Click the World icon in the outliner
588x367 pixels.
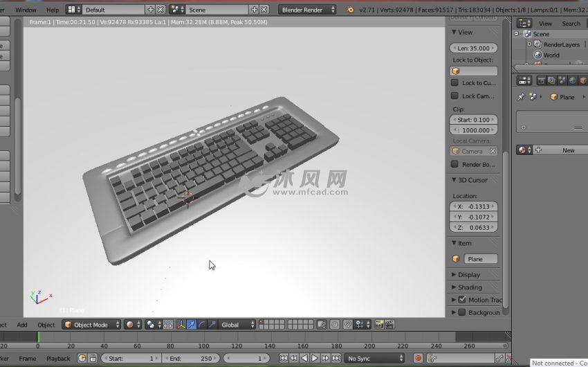tap(538, 55)
